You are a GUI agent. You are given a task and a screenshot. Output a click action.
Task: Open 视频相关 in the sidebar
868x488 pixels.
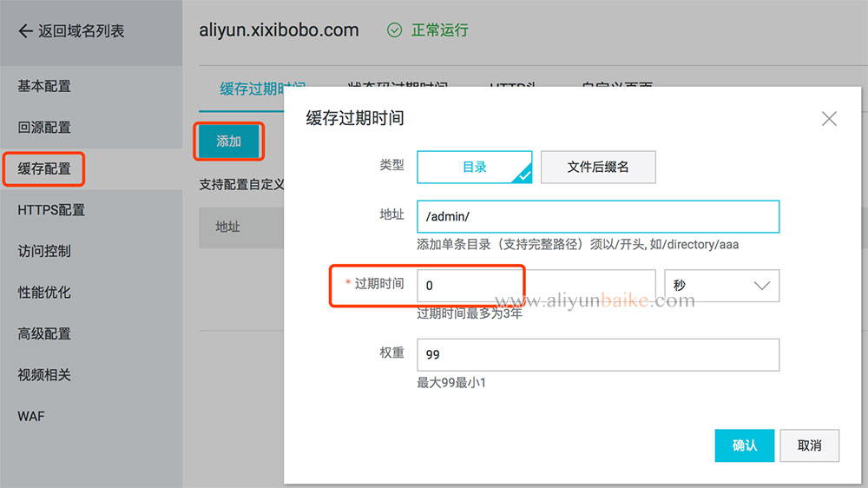(44, 375)
